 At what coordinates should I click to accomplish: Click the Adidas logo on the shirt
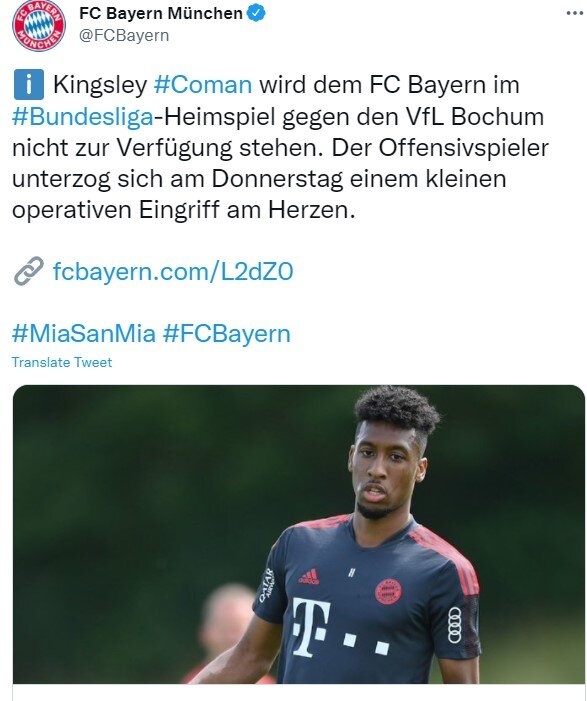tap(309, 576)
